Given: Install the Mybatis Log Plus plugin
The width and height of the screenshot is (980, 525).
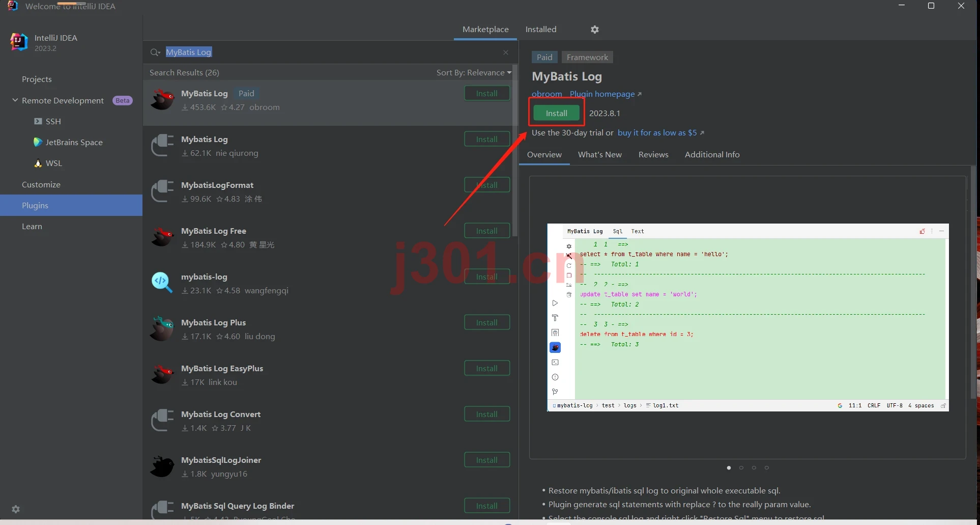Looking at the screenshot, I should tap(487, 322).
